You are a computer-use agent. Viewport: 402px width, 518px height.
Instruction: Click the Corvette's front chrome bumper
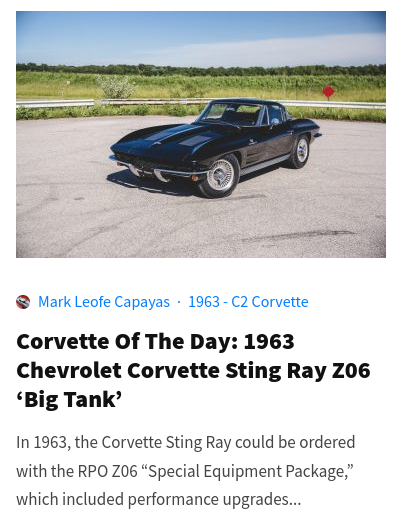point(158,169)
